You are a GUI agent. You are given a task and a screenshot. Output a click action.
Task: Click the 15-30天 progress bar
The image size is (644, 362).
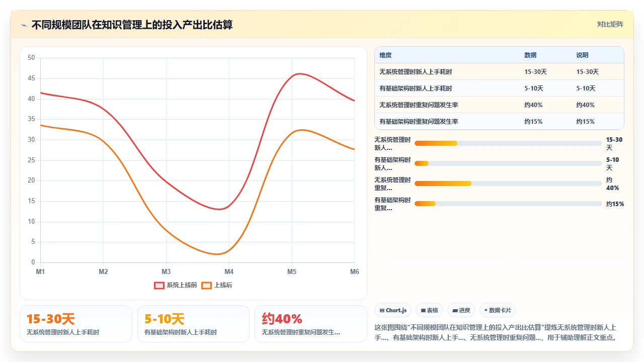coord(508,143)
